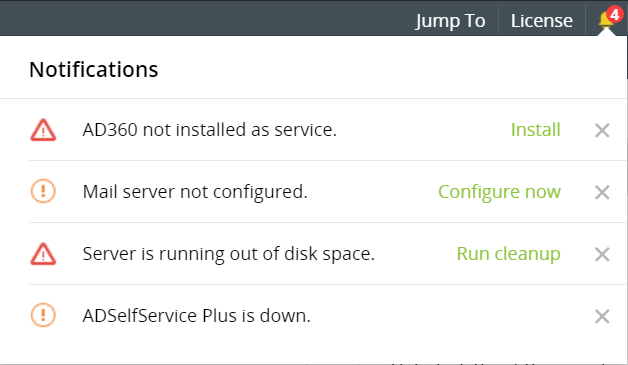Viewport: 628px width, 365px height.
Task: Click the red warning triangle for AD360 service
Action: (x=43, y=130)
